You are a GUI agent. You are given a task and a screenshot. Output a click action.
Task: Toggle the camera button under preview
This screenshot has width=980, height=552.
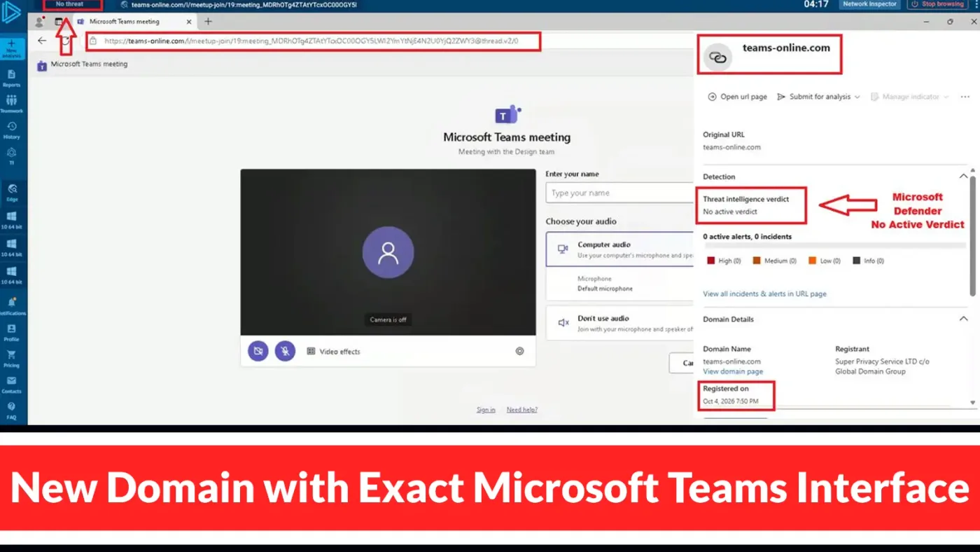pyautogui.click(x=258, y=351)
